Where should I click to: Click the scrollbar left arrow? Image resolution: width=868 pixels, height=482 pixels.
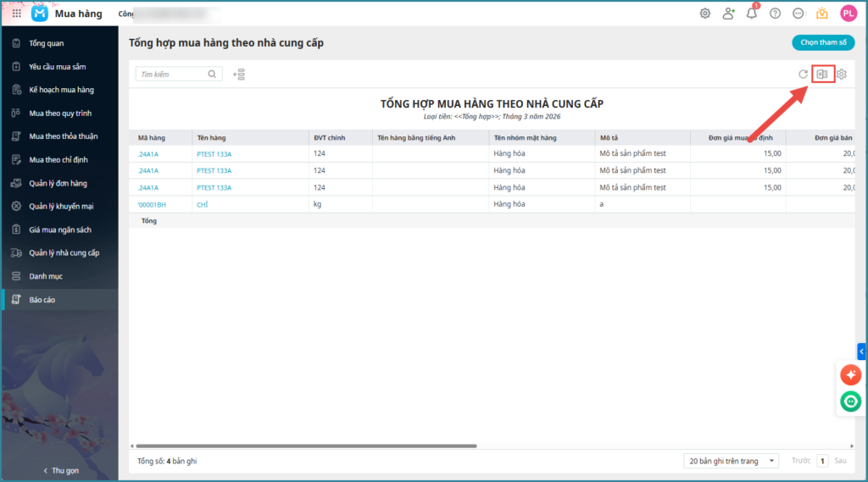click(x=131, y=446)
